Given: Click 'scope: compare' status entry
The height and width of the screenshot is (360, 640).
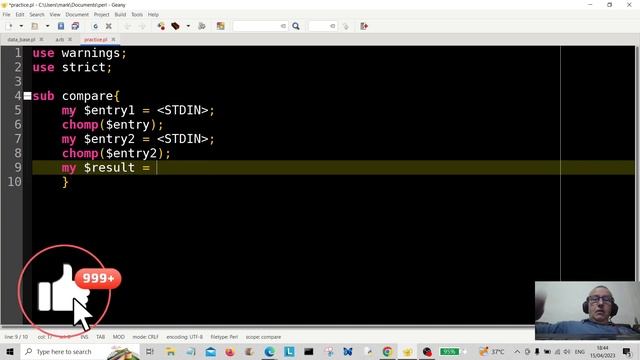Looking at the screenshot, I should point(263,337).
